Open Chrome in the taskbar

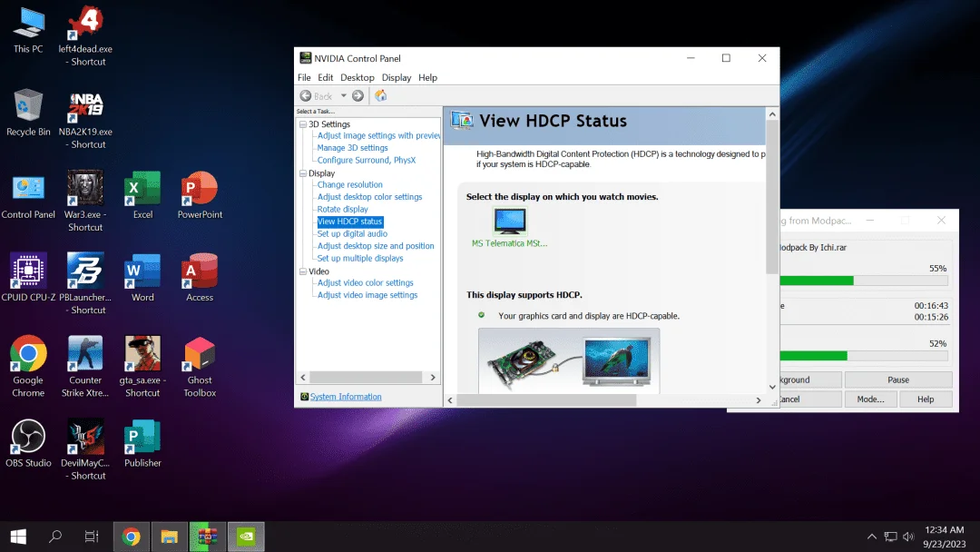132,537
